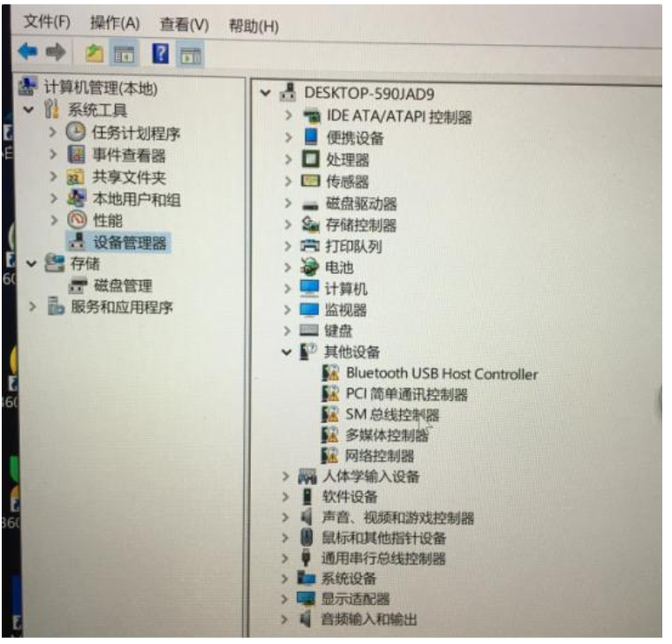The width and height of the screenshot is (672, 644).
Task: Expand the 显示适配器 category
Action: [x=284, y=599]
